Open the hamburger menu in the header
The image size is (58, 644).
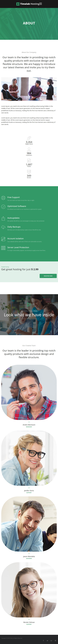coord(41,4)
